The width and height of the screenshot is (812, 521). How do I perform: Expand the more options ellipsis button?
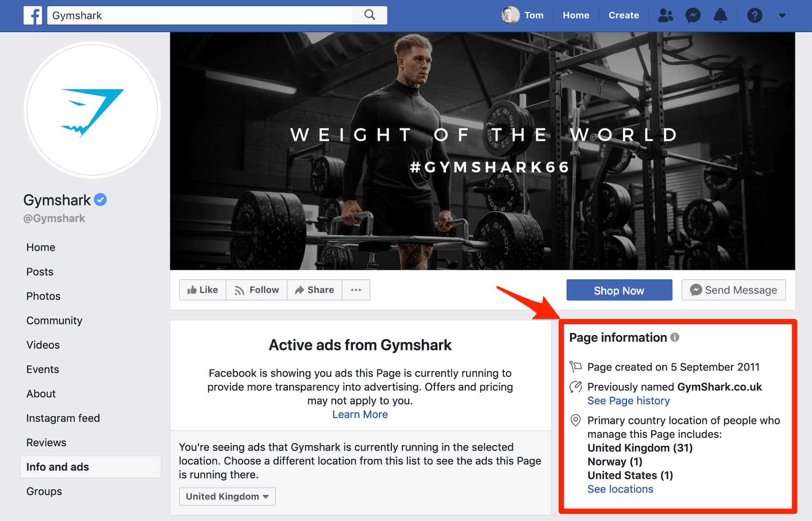point(356,289)
